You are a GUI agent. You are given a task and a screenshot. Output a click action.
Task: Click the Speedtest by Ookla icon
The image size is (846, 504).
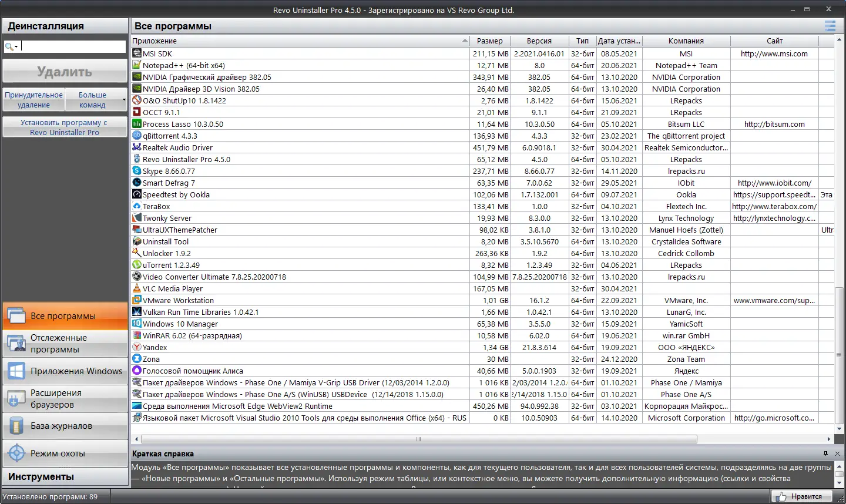137,194
